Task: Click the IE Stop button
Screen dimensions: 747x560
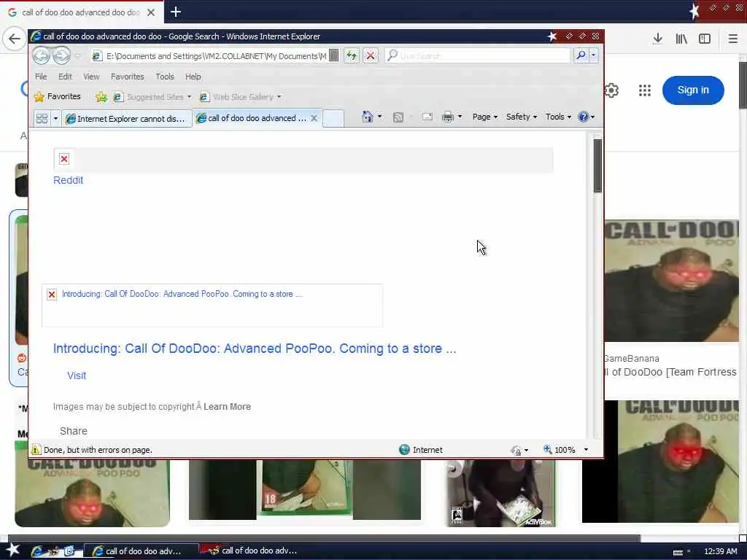Action: coord(370,55)
